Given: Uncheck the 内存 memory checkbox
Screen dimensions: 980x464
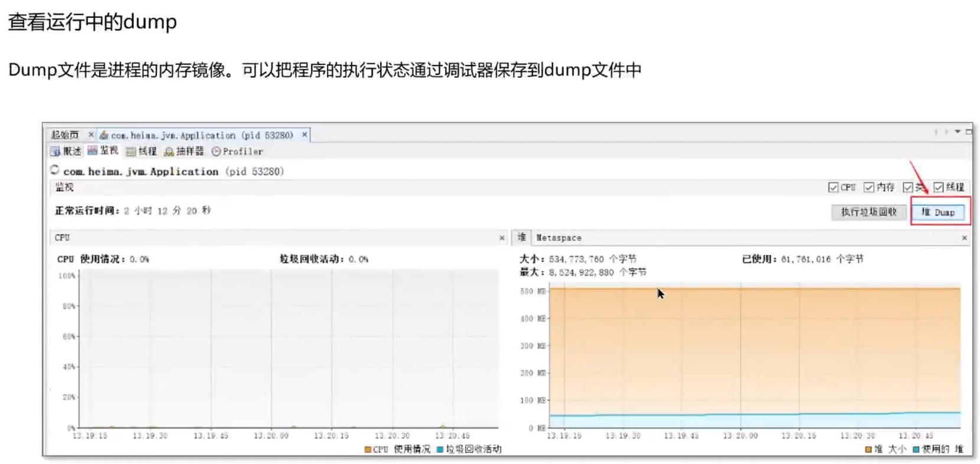Looking at the screenshot, I should tap(868, 187).
